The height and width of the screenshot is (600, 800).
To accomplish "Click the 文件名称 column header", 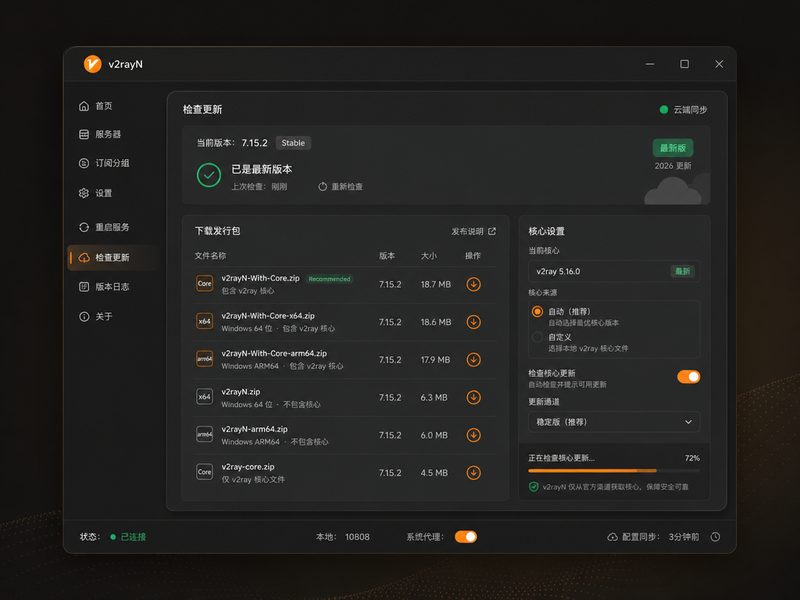I will point(210,256).
